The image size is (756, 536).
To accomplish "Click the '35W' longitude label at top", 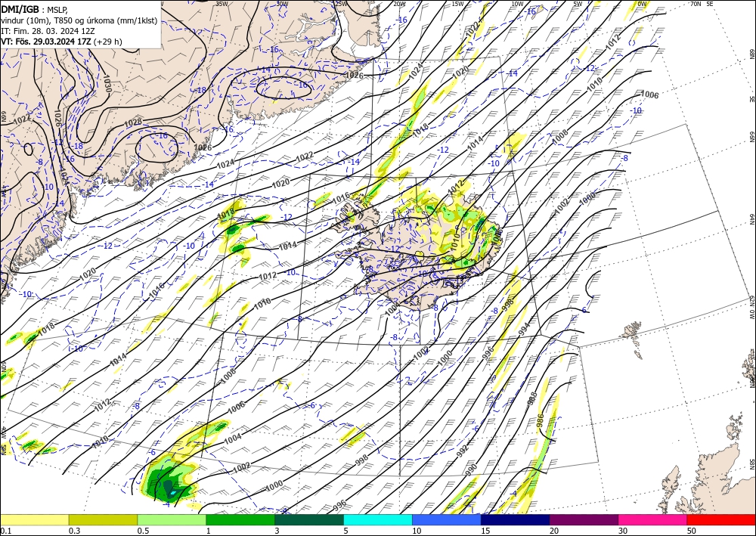I will point(222,4).
